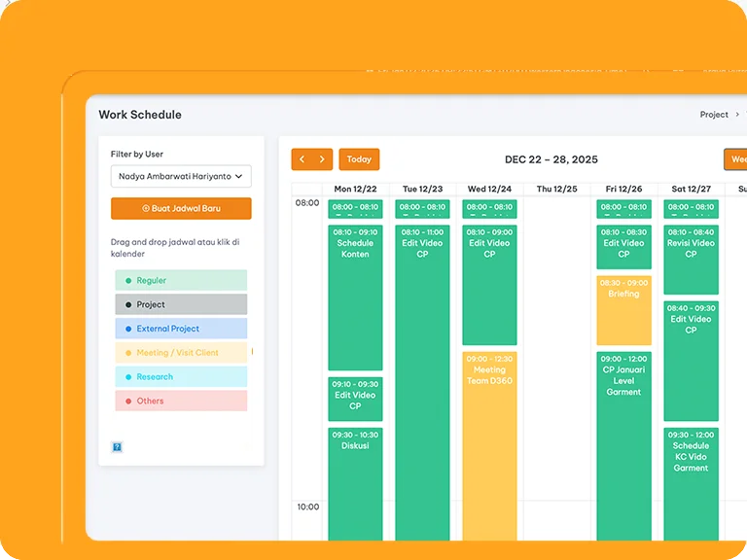Screen dimensions: 747x560
Task: Click the 10:00 time label
Action: (x=308, y=507)
